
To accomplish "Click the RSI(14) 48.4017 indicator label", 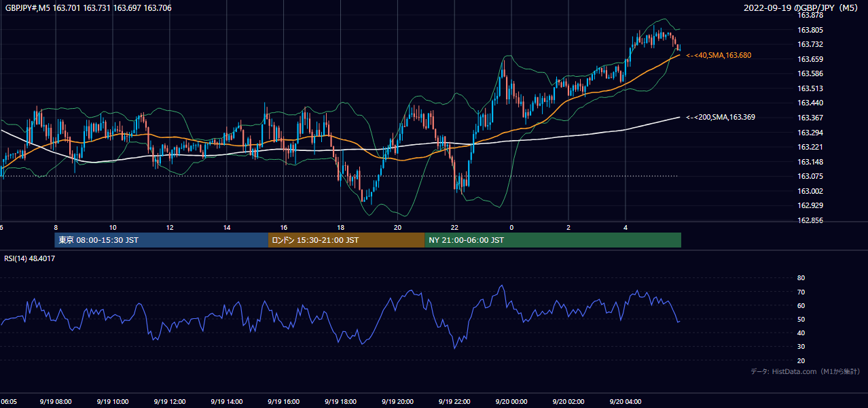I will (x=30, y=258).
